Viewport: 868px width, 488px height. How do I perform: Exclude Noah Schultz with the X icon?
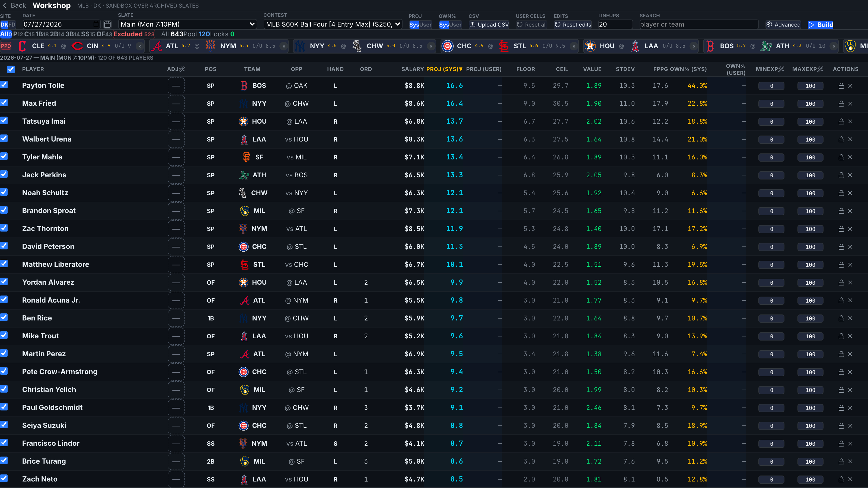[x=850, y=193]
